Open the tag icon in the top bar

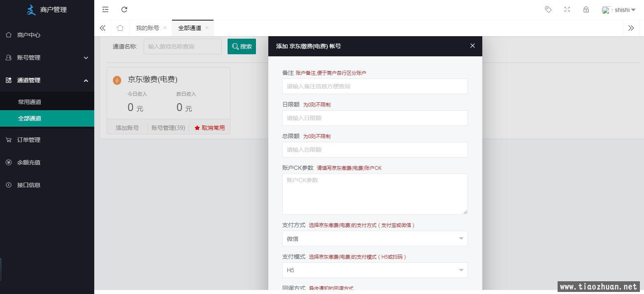tap(548, 9)
